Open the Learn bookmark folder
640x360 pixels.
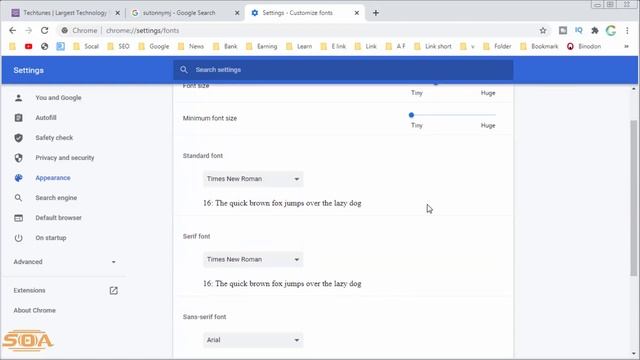[299, 47]
